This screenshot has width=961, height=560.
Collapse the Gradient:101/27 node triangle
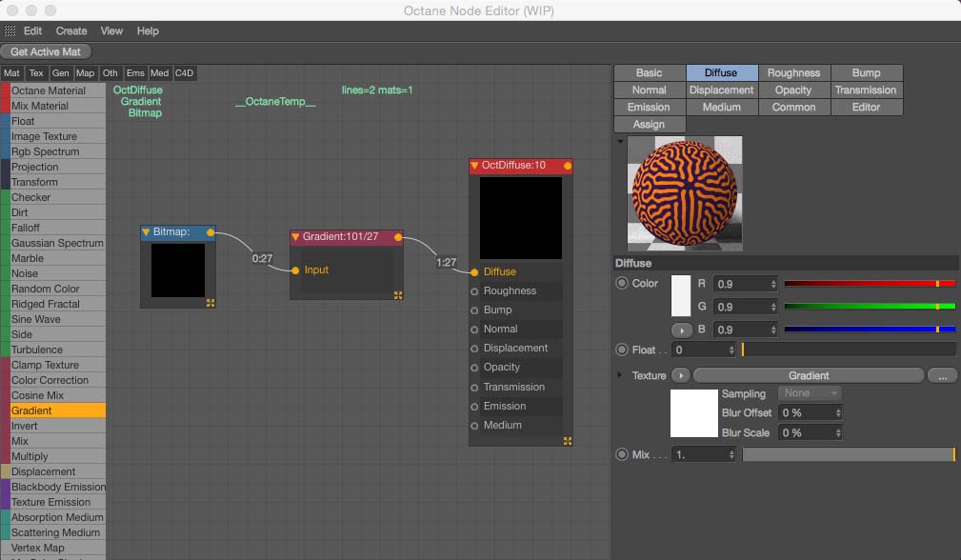(295, 236)
